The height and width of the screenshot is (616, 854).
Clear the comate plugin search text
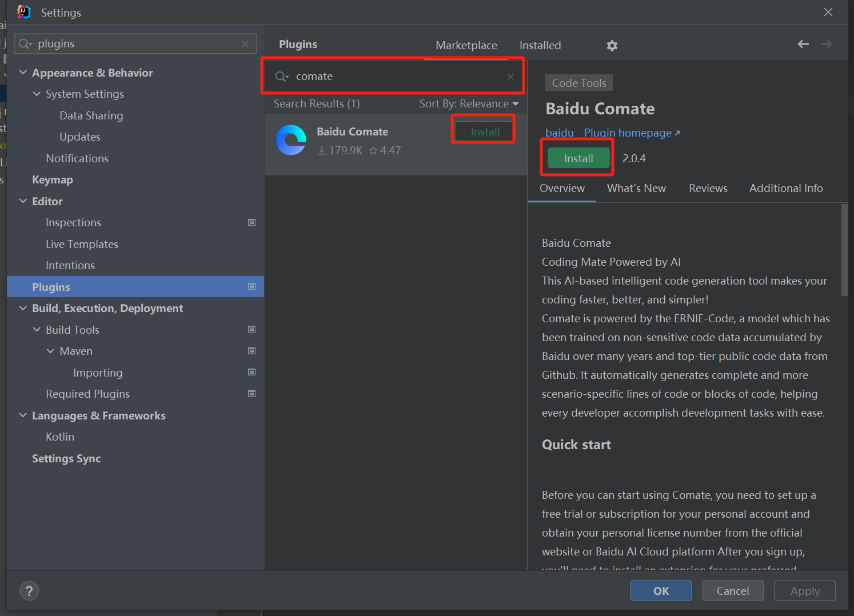[x=510, y=77]
